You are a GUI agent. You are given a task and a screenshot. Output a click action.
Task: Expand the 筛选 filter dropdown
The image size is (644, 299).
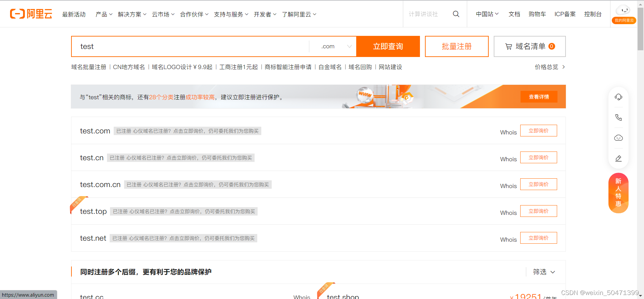click(544, 272)
